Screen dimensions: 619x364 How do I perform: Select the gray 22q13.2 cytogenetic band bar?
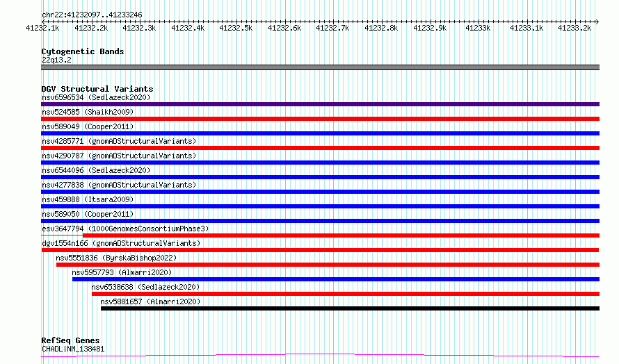[320, 67]
